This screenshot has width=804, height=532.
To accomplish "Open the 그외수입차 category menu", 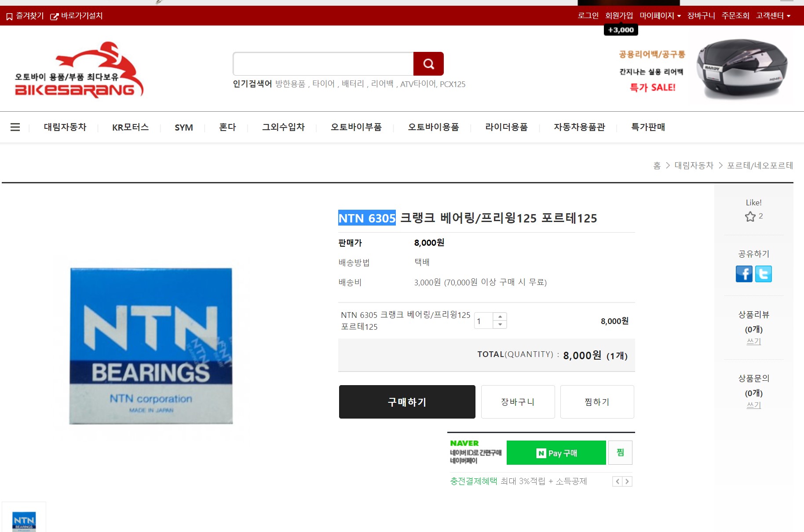I will coord(283,127).
